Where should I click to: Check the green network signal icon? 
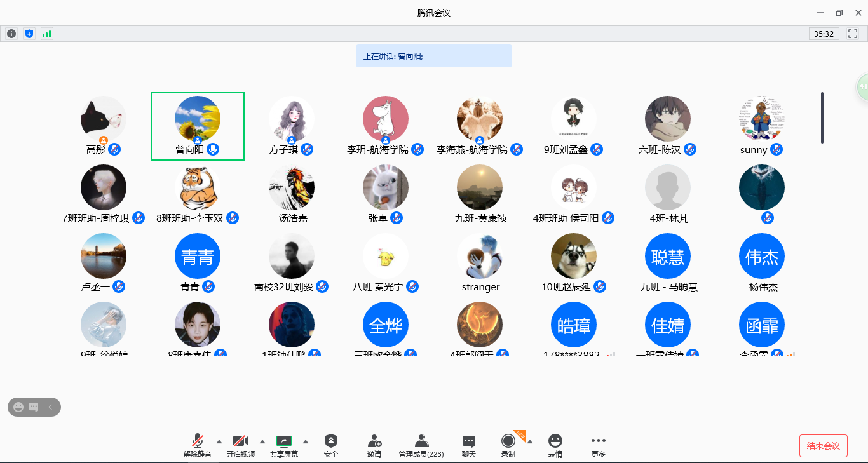[x=46, y=34]
